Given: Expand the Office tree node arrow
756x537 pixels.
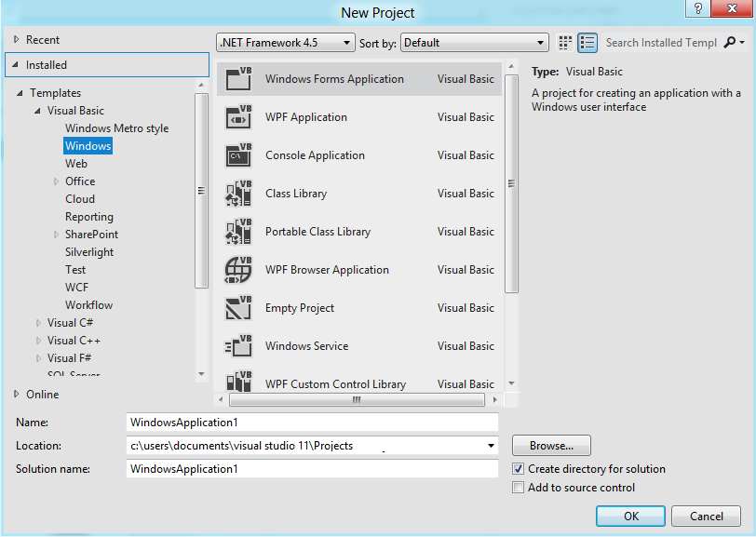Looking at the screenshot, I should point(56,181).
